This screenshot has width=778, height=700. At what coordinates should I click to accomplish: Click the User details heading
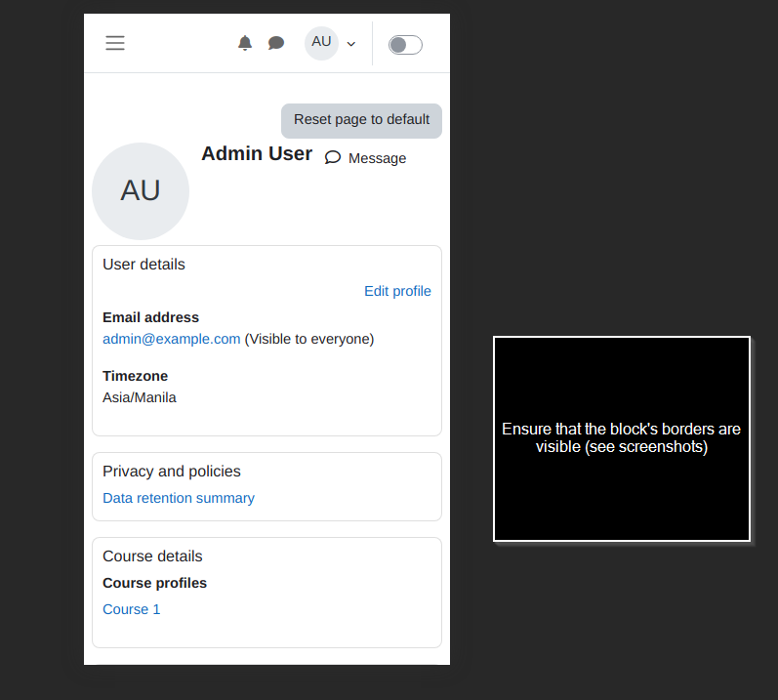coord(143,265)
